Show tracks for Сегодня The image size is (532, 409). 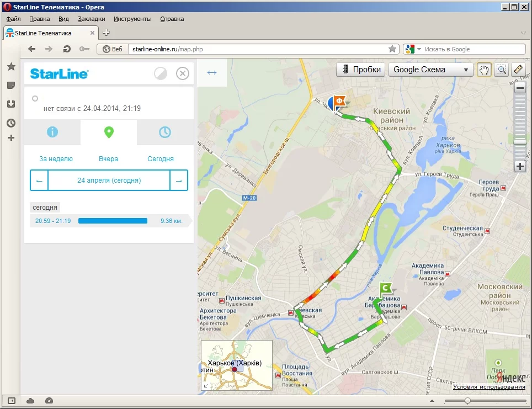point(161,159)
